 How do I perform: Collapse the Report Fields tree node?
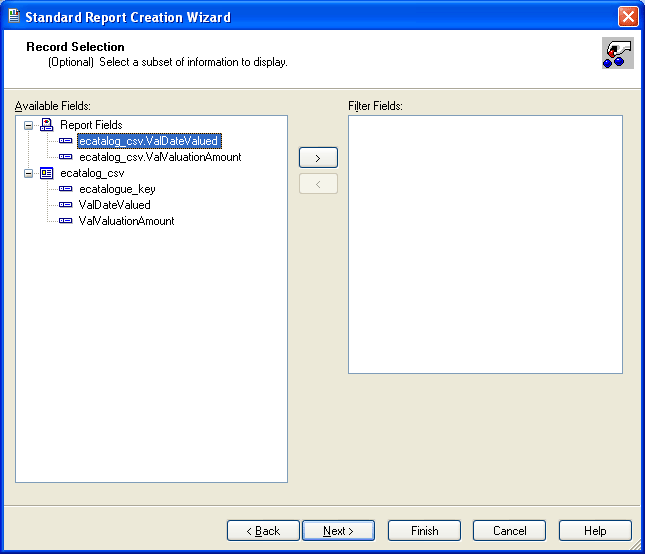pyautogui.click(x=29, y=125)
